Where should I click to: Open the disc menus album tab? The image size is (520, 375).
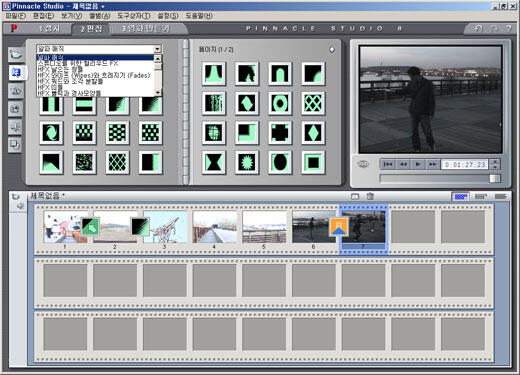[16, 145]
